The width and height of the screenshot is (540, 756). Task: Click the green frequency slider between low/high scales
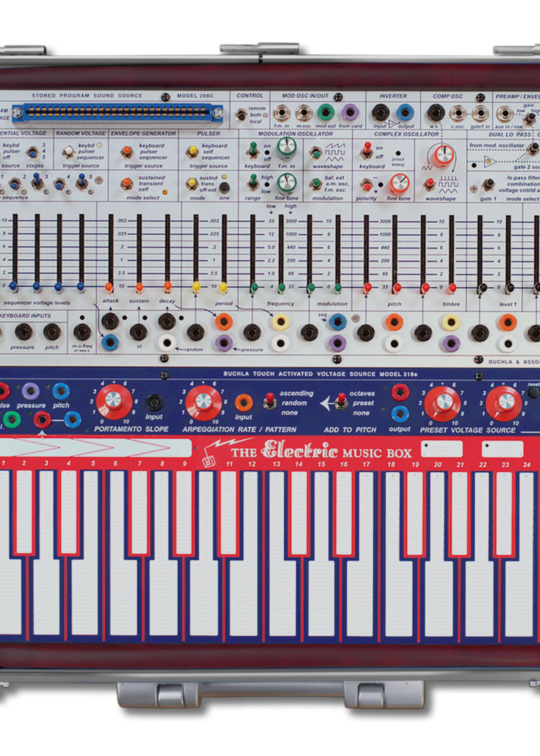(x=281, y=287)
